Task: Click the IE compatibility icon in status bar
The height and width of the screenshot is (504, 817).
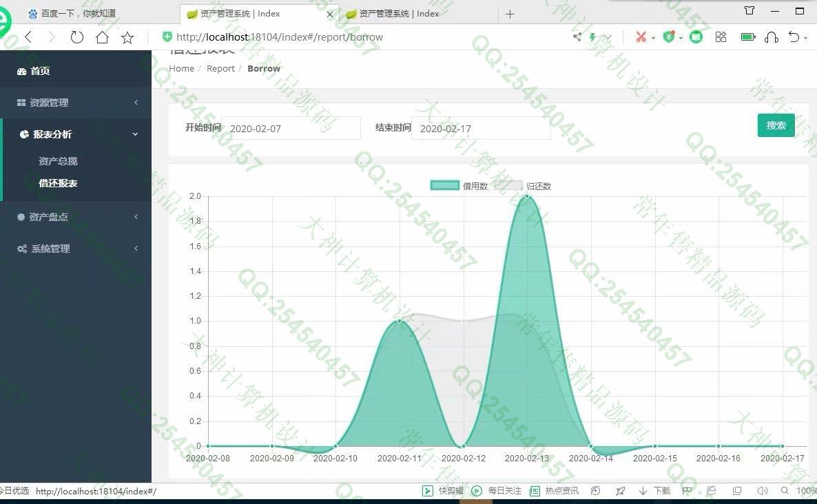Action: coord(711,490)
